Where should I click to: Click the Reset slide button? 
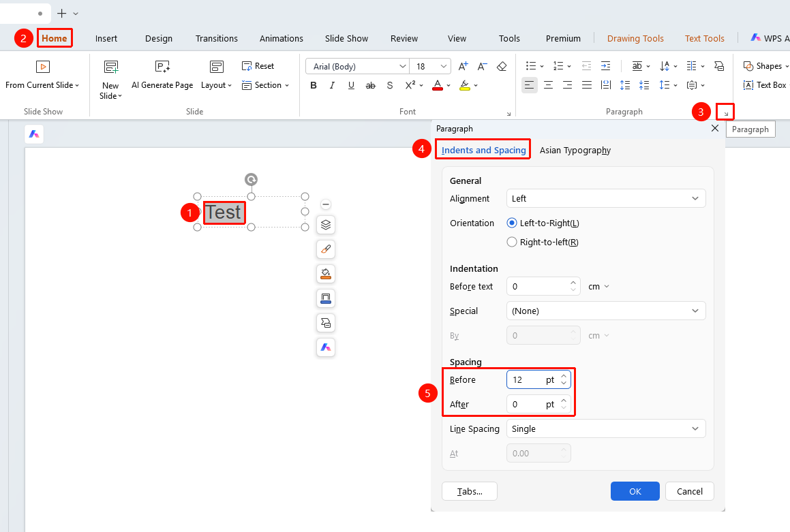[x=258, y=66]
